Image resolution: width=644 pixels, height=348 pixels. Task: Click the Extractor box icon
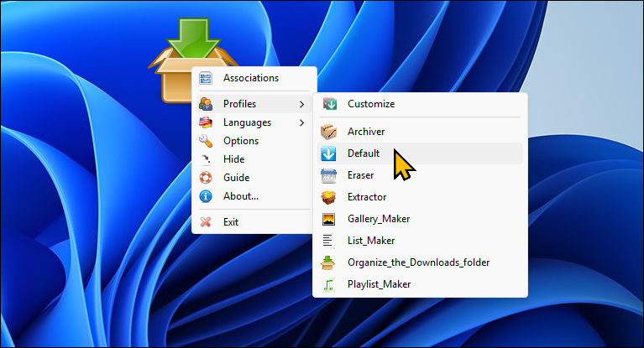(329, 197)
